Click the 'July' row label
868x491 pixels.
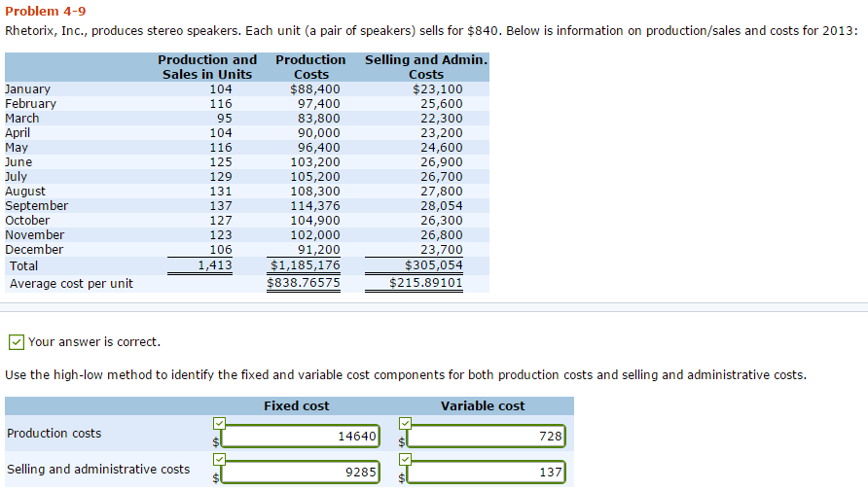(x=16, y=176)
